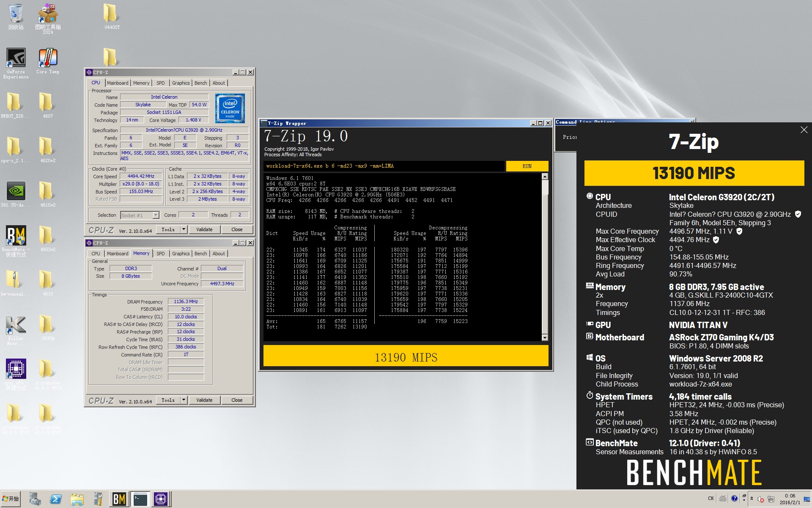Open Bench tab in upper CPU-Z window
This screenshot has width=812, height=508.
pyautogui.click(x=201, y=83)
